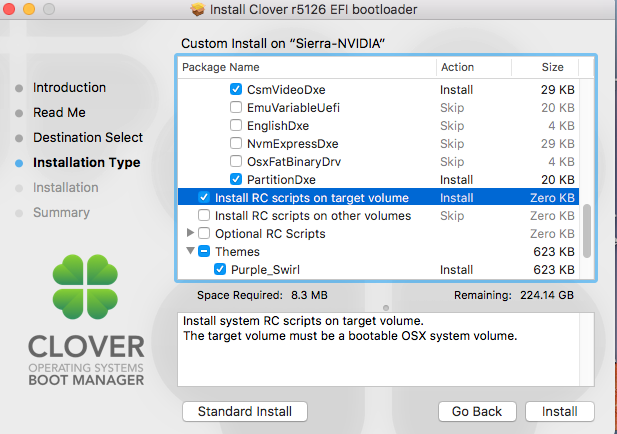Select the CsmVideoDxe row name

click(286, 90)
